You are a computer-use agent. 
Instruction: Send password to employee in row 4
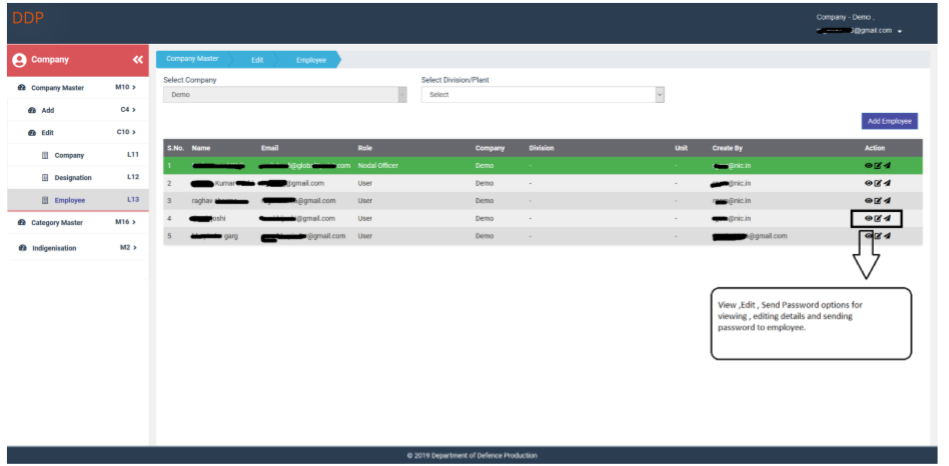tap(887, 218)
